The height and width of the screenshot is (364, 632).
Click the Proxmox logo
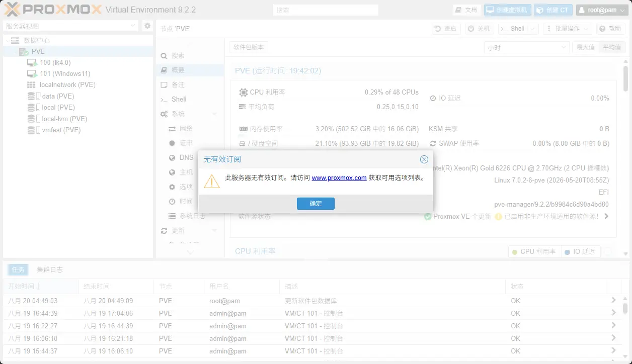[x=53, y=10]
